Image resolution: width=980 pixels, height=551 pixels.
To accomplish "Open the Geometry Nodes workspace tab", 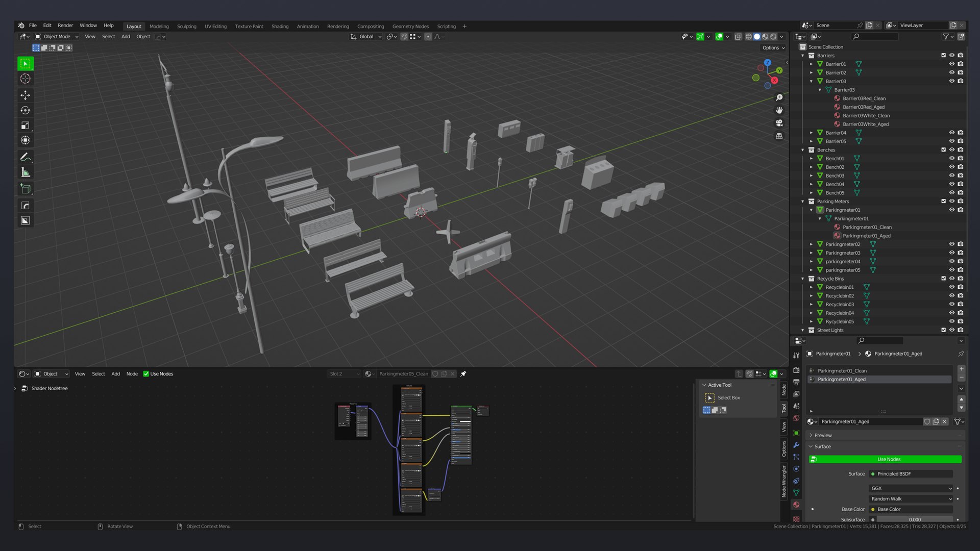I will coord(410,27).
